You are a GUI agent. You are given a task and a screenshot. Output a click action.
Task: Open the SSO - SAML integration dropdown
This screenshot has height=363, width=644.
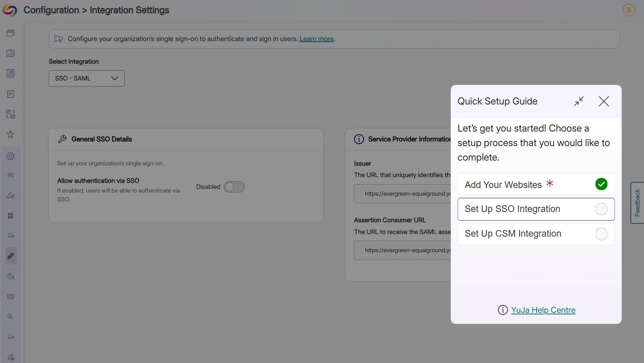[87, 78]
